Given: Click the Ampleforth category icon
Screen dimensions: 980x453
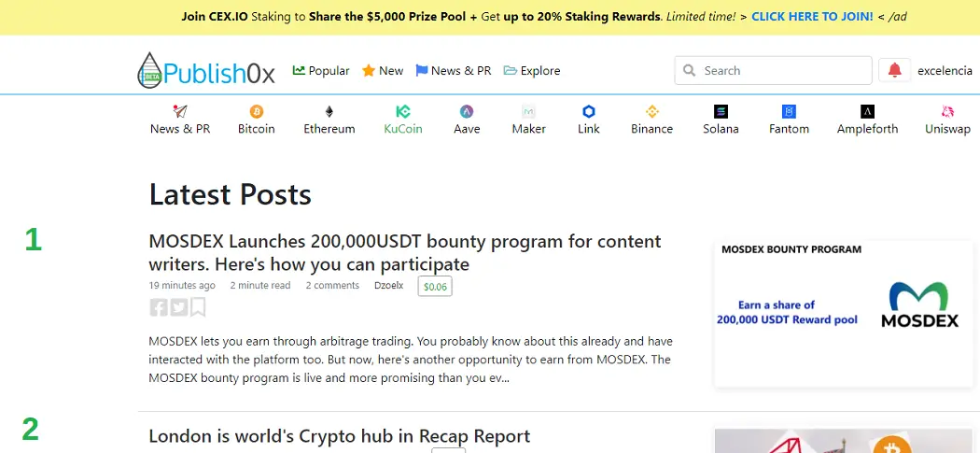Looking at the screenshot, I should (x=867, y=111).
